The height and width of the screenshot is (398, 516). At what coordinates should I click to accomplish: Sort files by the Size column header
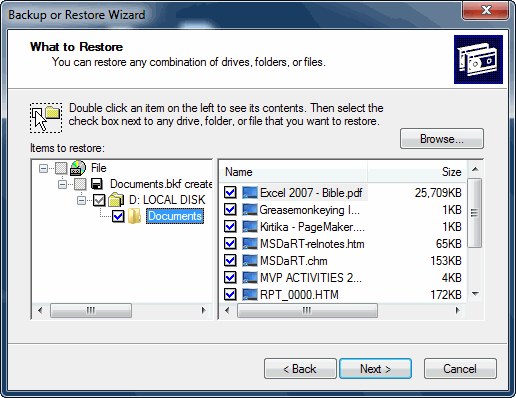point(417,172)
